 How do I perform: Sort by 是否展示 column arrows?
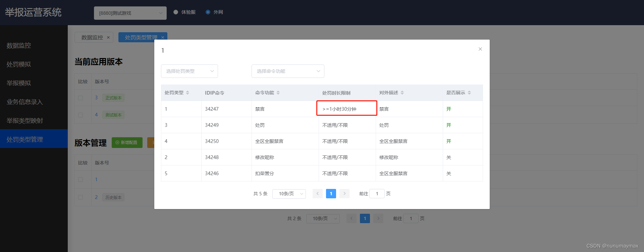tap(469, 93)
